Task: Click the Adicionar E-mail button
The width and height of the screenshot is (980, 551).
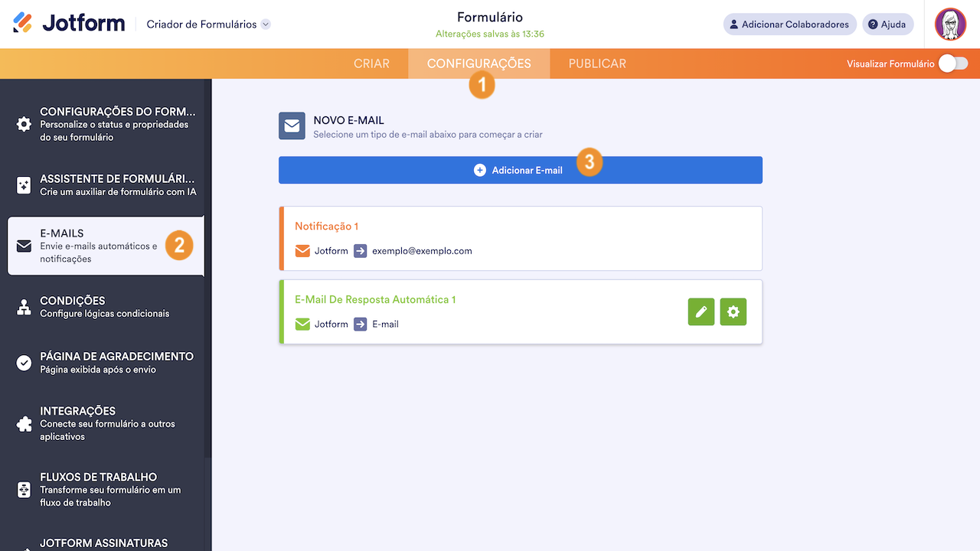Action: tap(520, 170)
